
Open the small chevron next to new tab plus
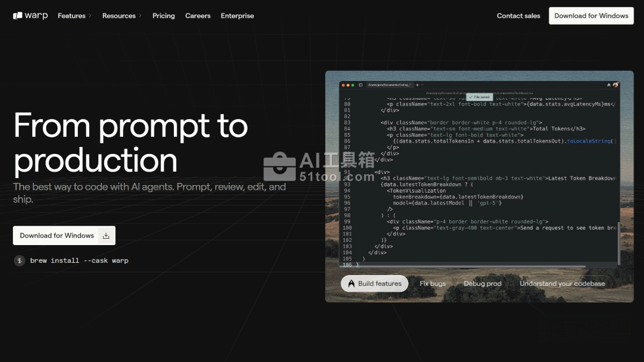422,85
